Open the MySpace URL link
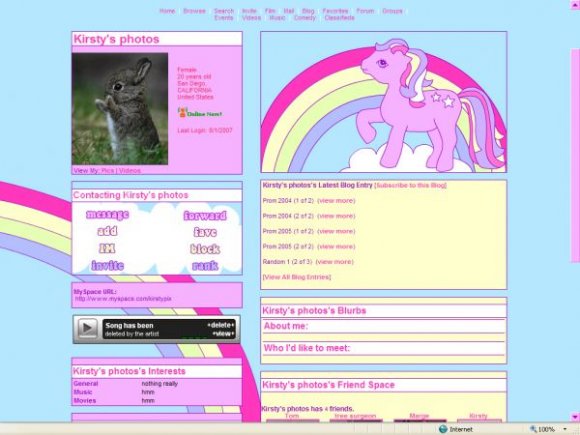The width and height of the screenshot is (580, 435). pos(123,299)
